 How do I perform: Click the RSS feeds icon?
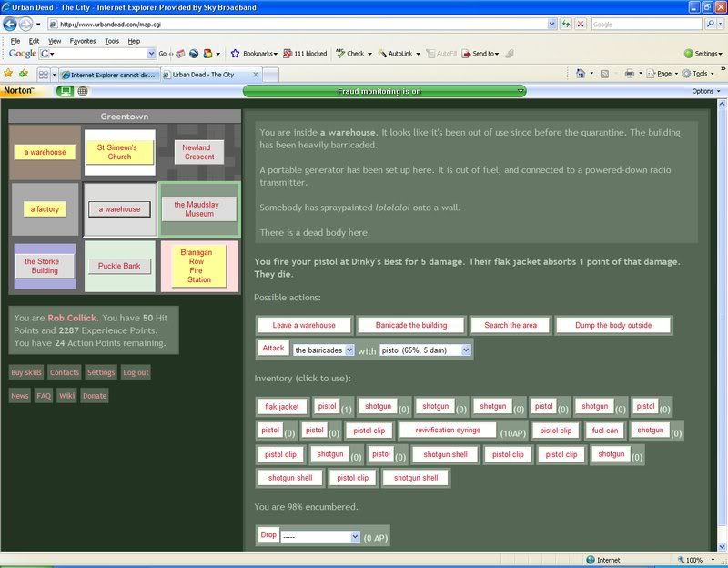tap(604, 74)
